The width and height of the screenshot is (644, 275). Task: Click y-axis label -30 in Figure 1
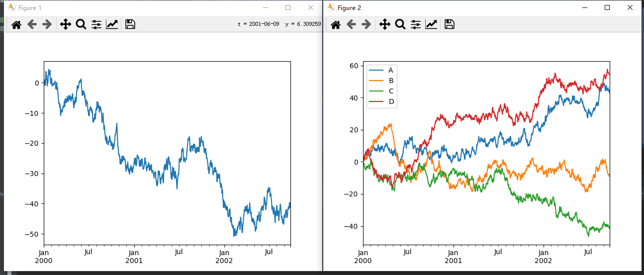click(33, 174)
